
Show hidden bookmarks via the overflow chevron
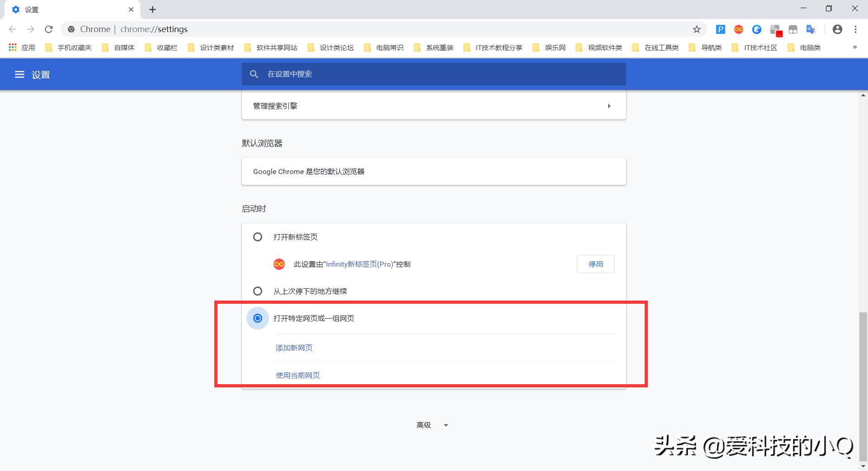click(854, 47)
